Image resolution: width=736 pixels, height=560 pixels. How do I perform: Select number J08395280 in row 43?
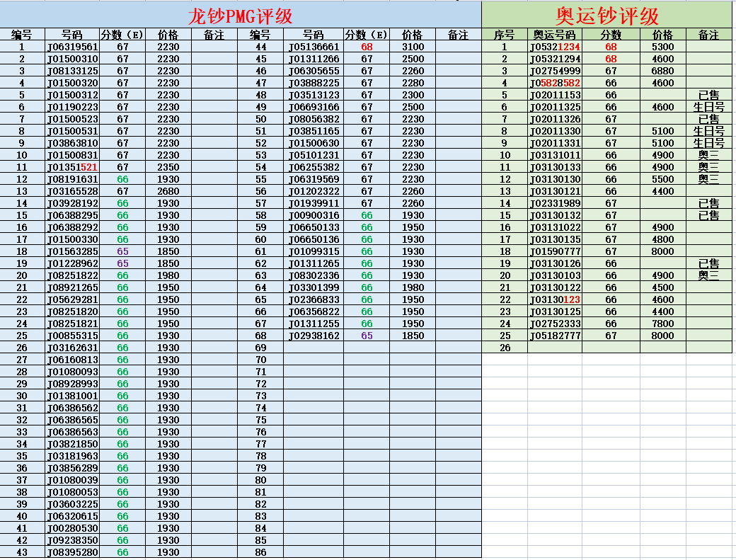click(x=72, y=552)
